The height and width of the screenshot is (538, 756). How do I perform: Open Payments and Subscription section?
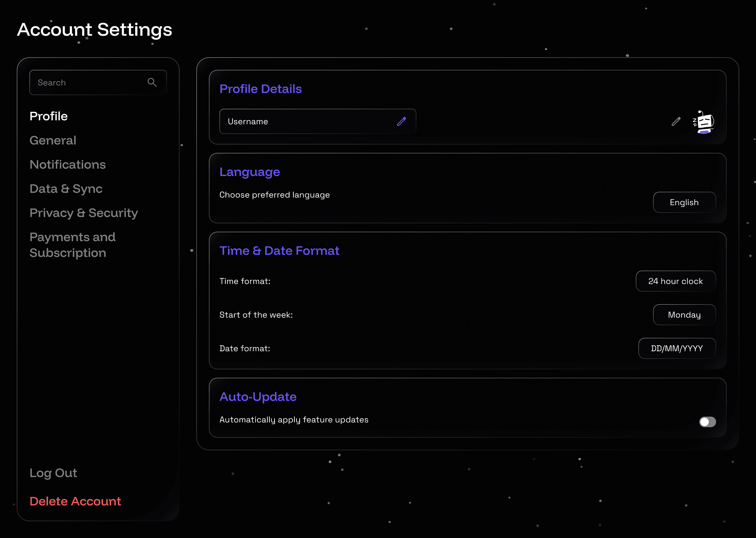72,245
